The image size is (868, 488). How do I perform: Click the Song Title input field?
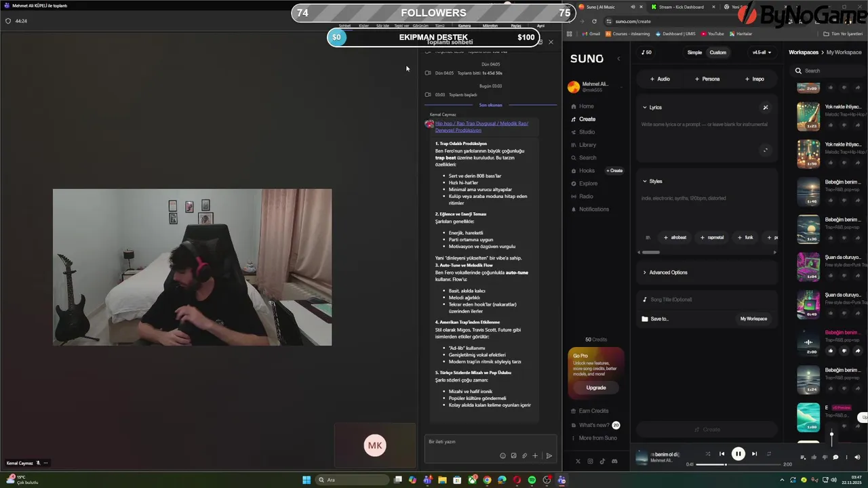(x=707, y=300)
